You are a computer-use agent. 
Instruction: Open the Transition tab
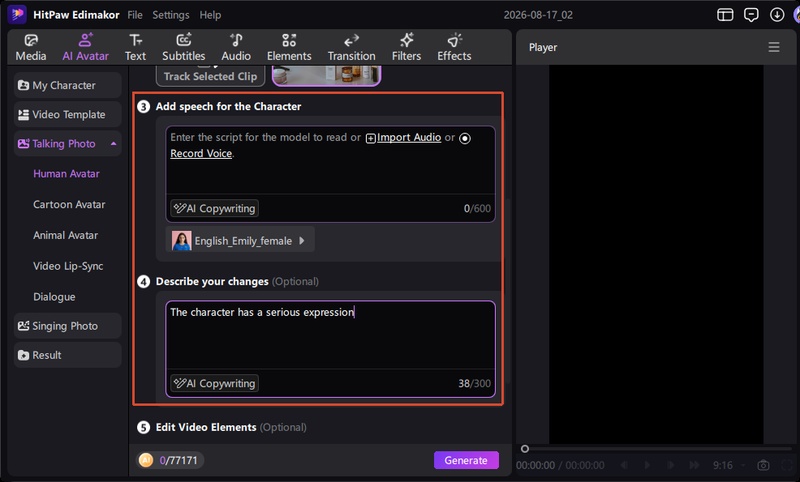pyautogui.click(x=352, y=47)
